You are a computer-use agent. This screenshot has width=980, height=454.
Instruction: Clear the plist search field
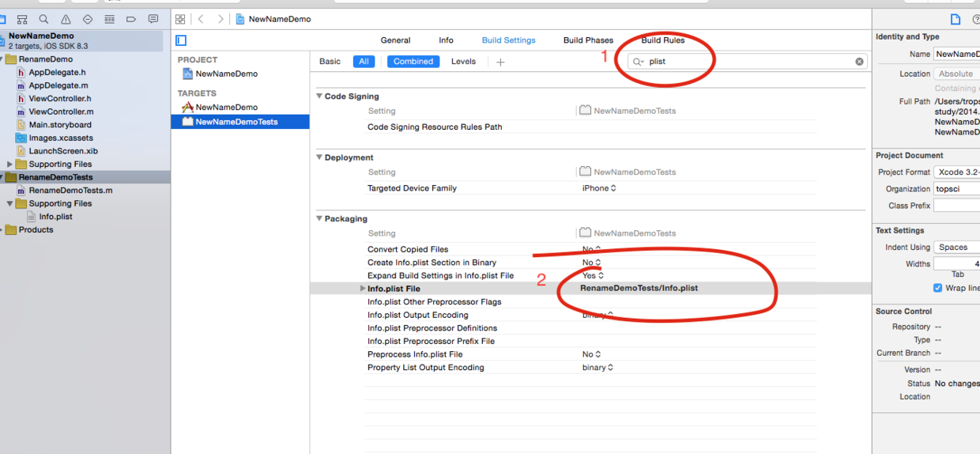tap(859, 62)
